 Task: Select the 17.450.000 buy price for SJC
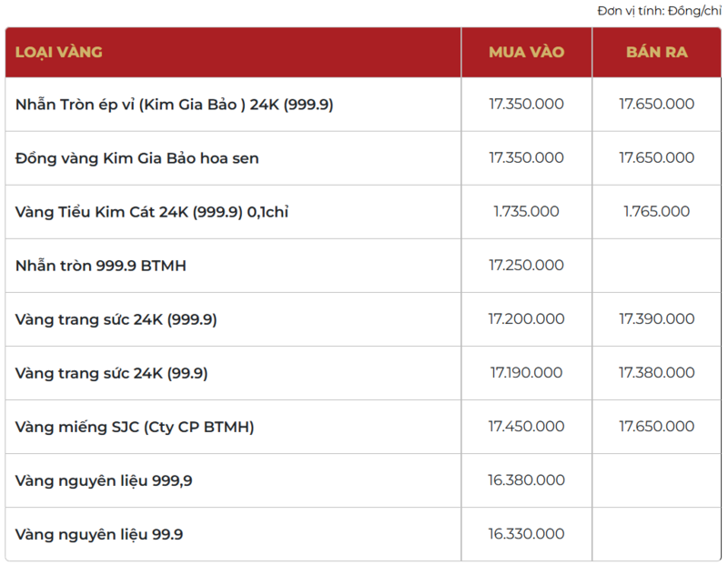tap(526, 426)
